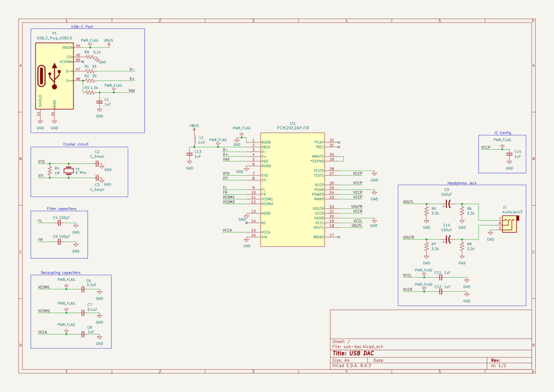554x392 pixels.
Task: Select the USB-C plug symbol P1
Action: pyautogui.click(x=54, y=76)
